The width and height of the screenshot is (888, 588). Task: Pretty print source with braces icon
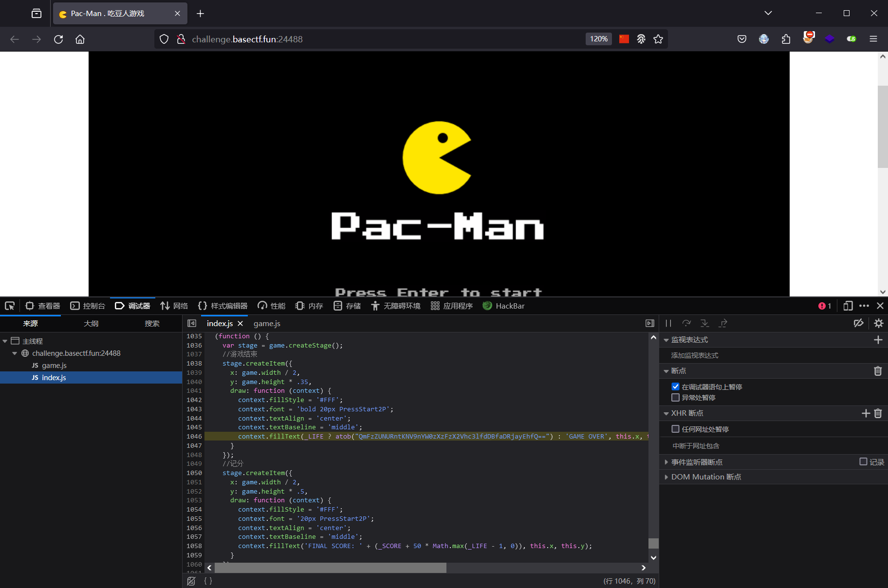[x=208, y=581]
